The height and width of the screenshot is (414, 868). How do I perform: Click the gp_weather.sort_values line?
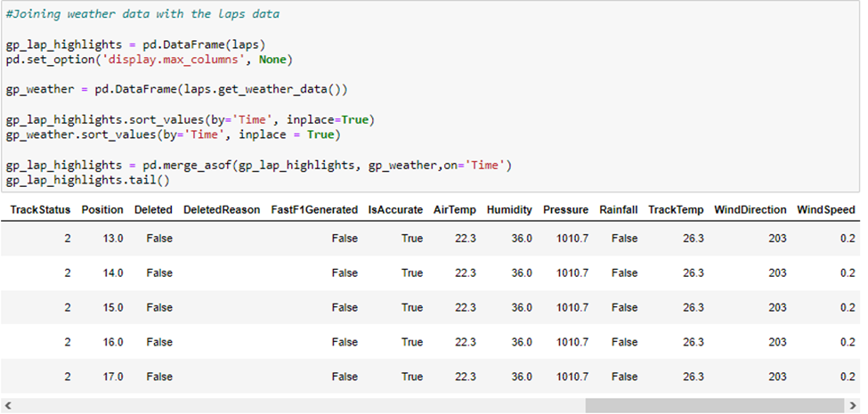174,134
